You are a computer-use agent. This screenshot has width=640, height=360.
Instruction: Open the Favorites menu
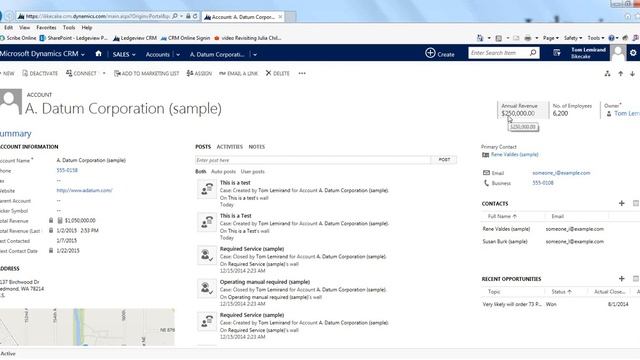[46, 28]
